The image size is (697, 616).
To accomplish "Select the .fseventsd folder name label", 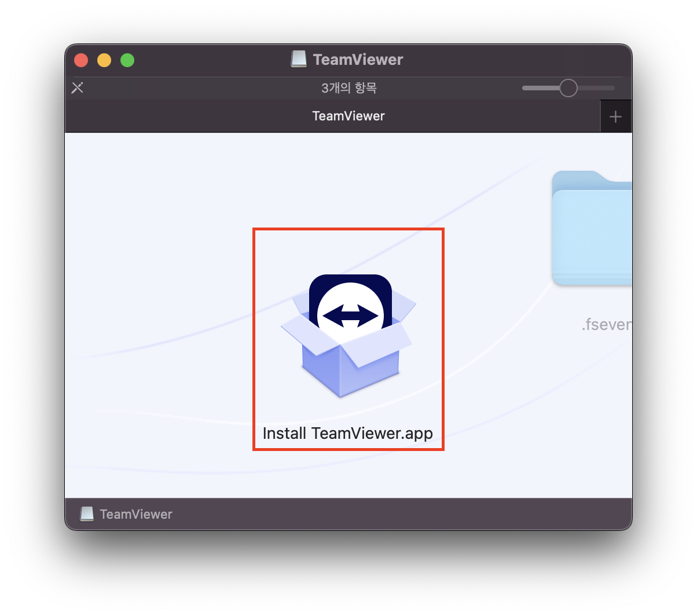I will coord(606,325).
